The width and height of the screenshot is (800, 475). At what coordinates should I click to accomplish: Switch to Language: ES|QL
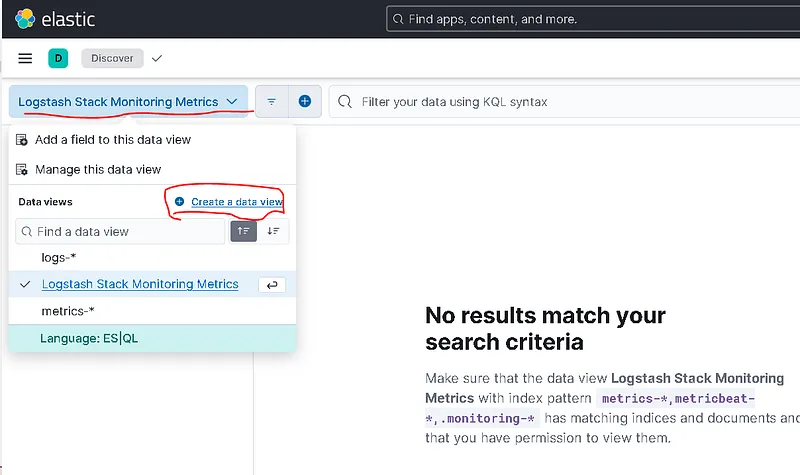(x=152, y=338)
